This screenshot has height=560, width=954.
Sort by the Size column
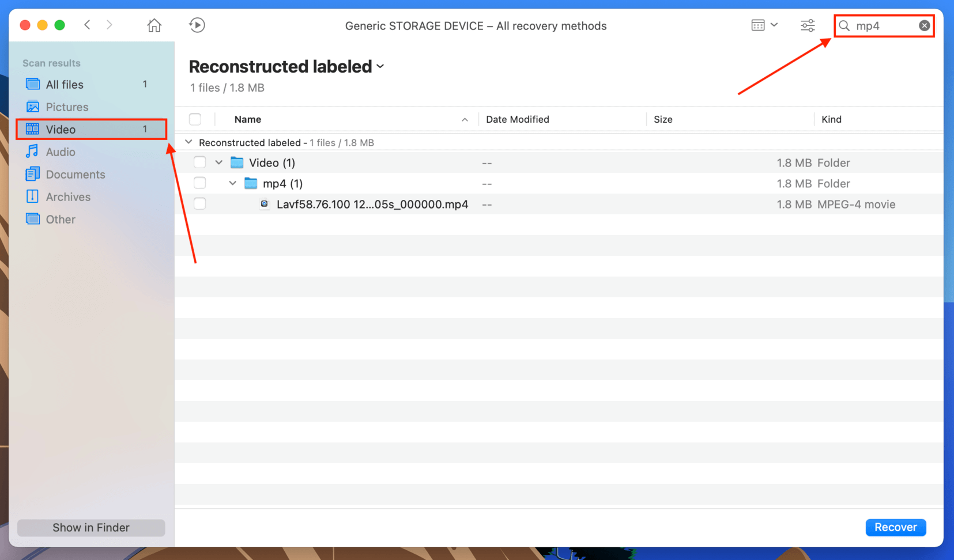(663, 119)
